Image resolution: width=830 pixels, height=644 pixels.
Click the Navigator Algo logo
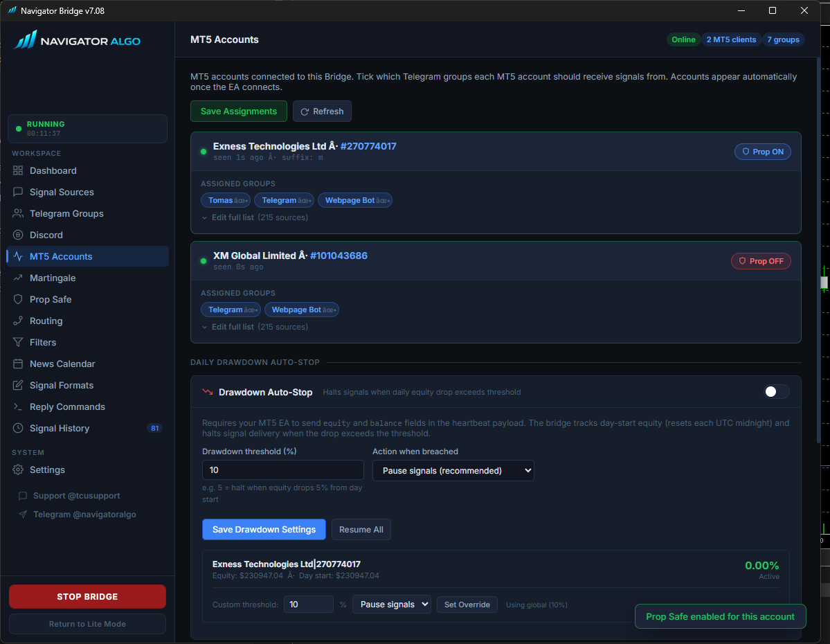tap(78, 40)
